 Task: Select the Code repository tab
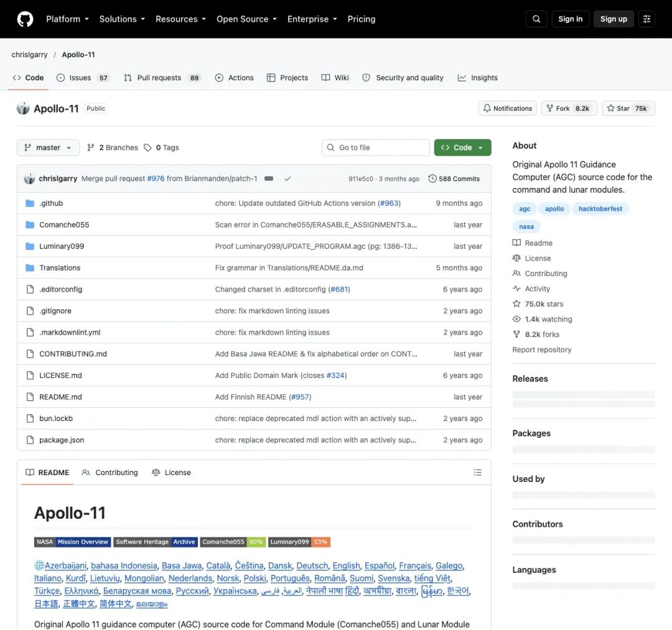[x=28, y=78]
